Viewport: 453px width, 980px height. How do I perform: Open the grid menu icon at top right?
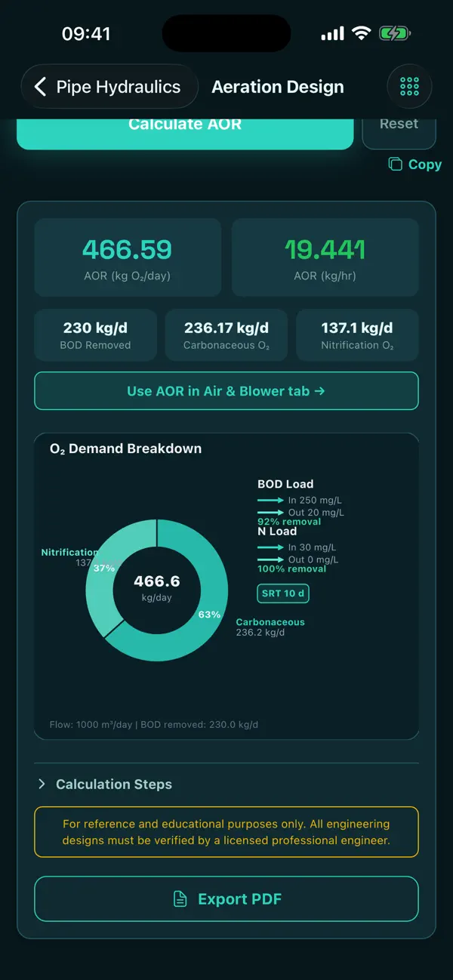(409, 87)
